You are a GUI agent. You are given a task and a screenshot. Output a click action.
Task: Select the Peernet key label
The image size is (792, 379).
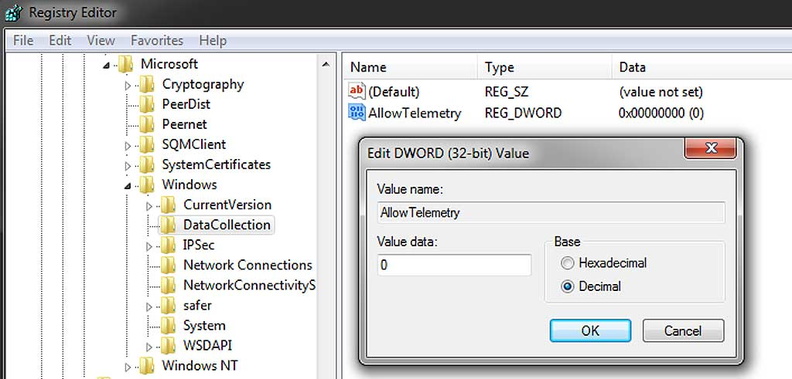click(184, 124)
